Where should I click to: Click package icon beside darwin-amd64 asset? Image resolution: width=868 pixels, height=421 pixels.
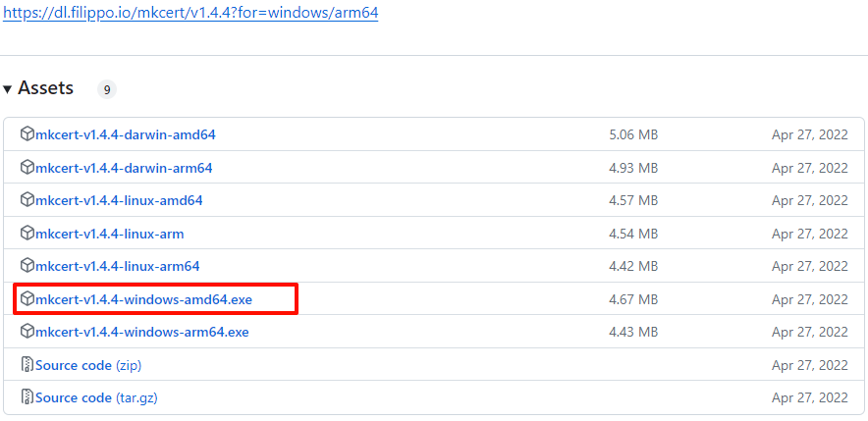click(x=27, y=133)
